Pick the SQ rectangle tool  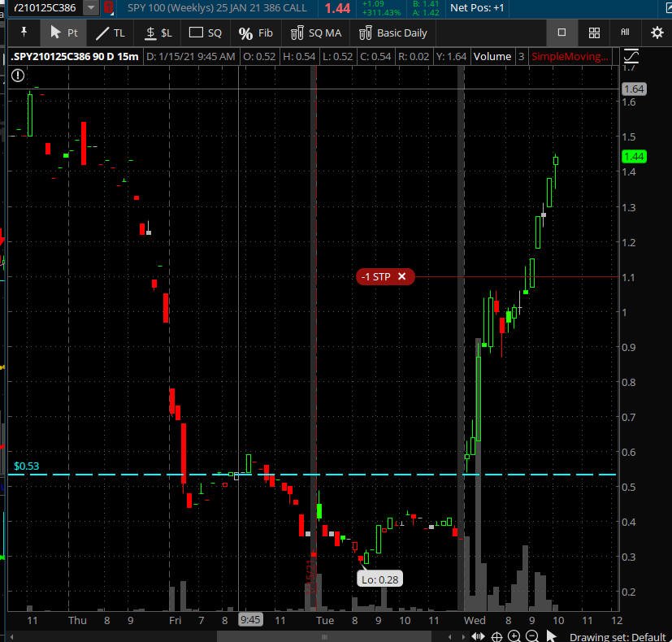[206, 33]
